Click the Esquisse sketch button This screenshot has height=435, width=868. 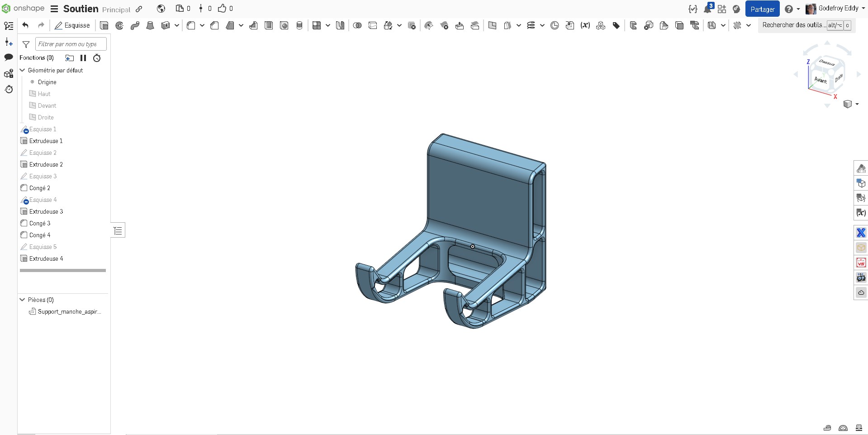point(72,25)
